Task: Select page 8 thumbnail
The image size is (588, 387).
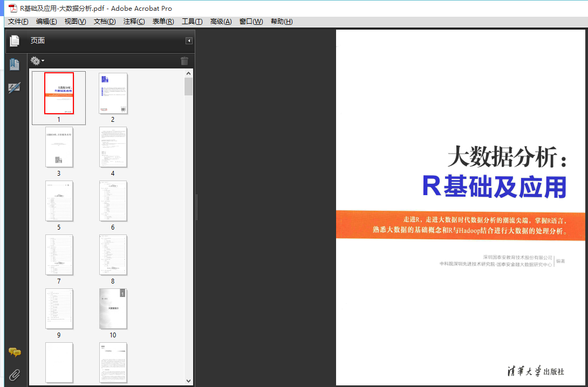Action: (x=113, y=255)
